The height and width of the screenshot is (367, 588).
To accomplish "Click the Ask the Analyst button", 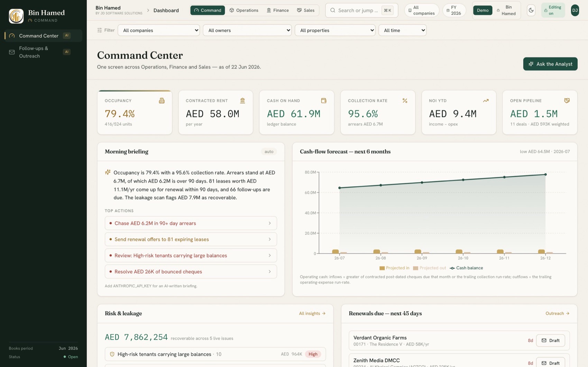I will coord(550,64).
